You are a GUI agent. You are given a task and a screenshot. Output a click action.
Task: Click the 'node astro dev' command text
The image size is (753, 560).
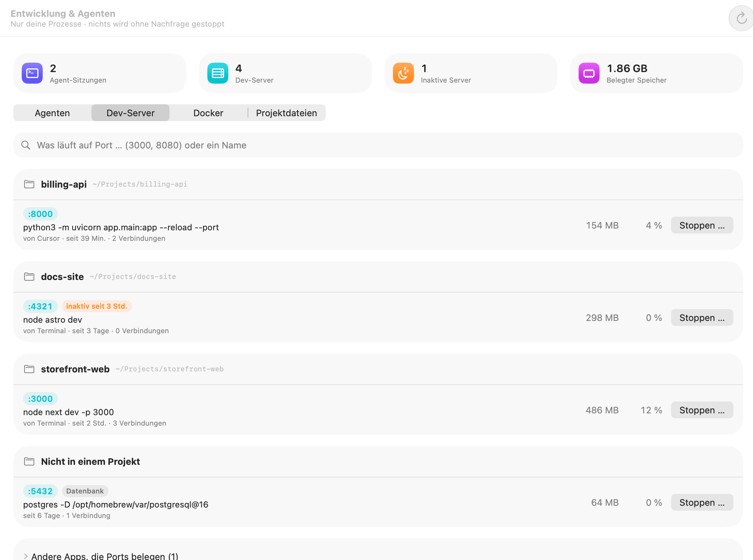click(x=53, y=320)
